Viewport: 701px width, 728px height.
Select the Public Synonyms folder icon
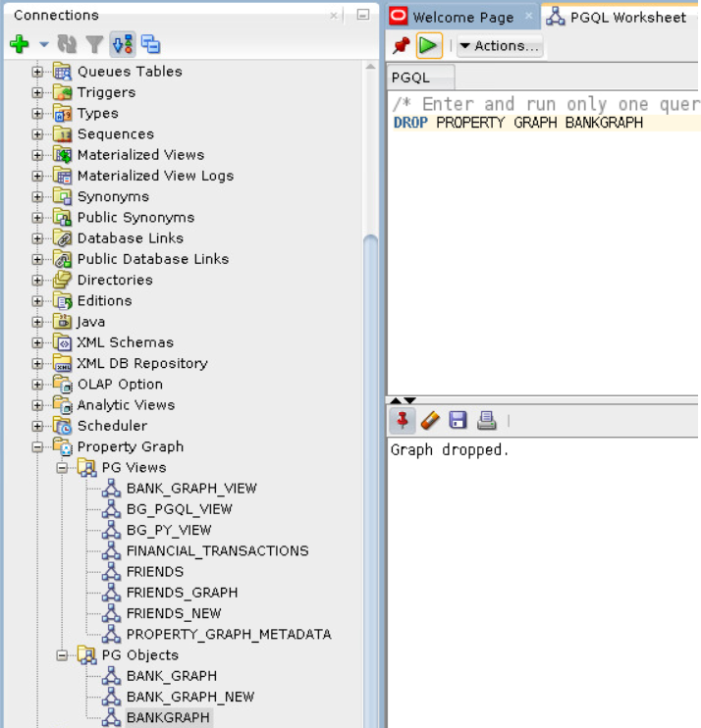tap(62, 217)
